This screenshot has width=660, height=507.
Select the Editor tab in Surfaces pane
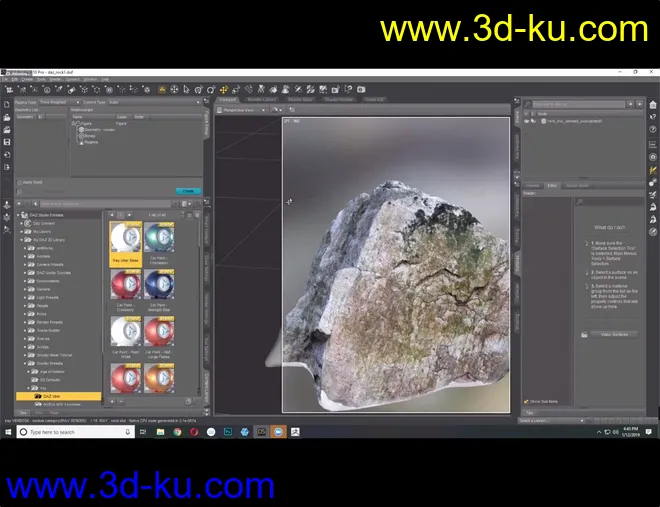point(552,186)
